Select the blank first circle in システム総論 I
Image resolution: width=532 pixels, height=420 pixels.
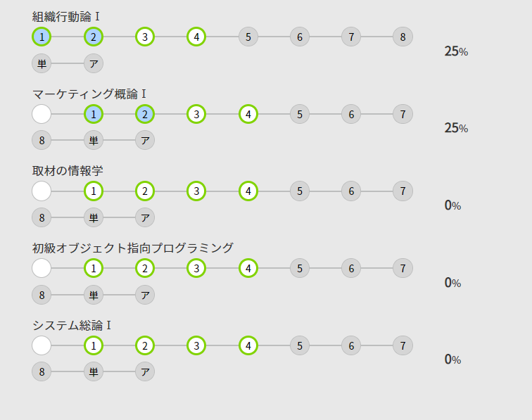click(x=42, y=345)
